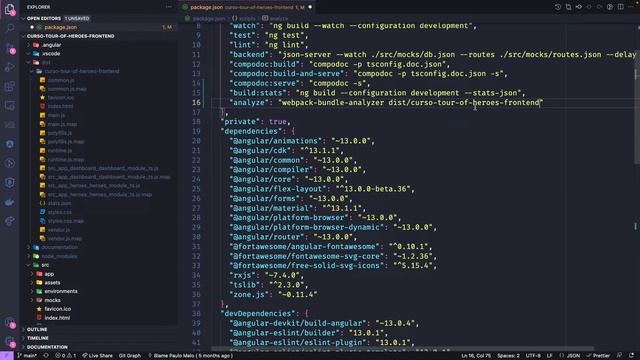
Task: Click the remote window indicator in status bar
Action: [7, 356]
